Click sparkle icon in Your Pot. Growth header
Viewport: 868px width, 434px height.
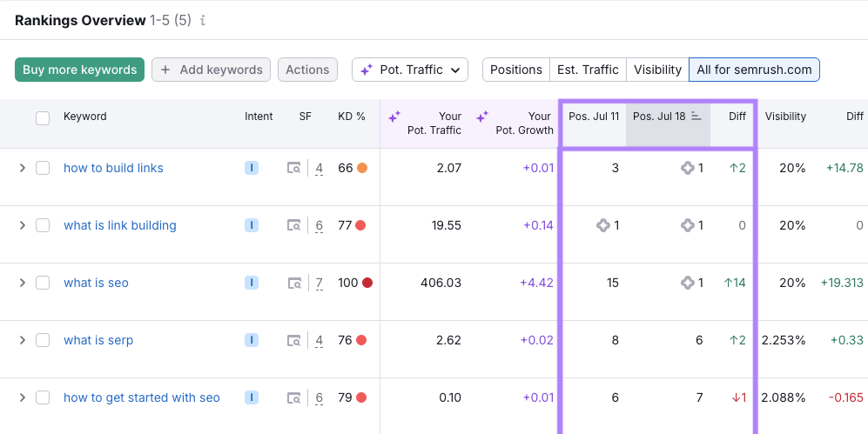pyautogui.click(x=481, y=117)
